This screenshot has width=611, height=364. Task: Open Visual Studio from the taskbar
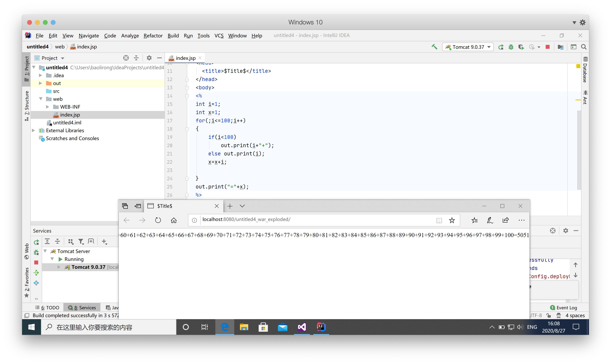pos(302,327)
